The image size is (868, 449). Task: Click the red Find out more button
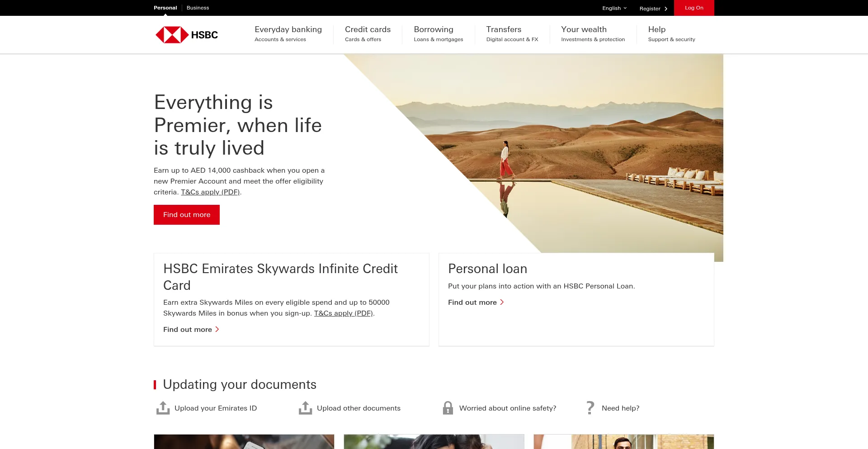187,215
